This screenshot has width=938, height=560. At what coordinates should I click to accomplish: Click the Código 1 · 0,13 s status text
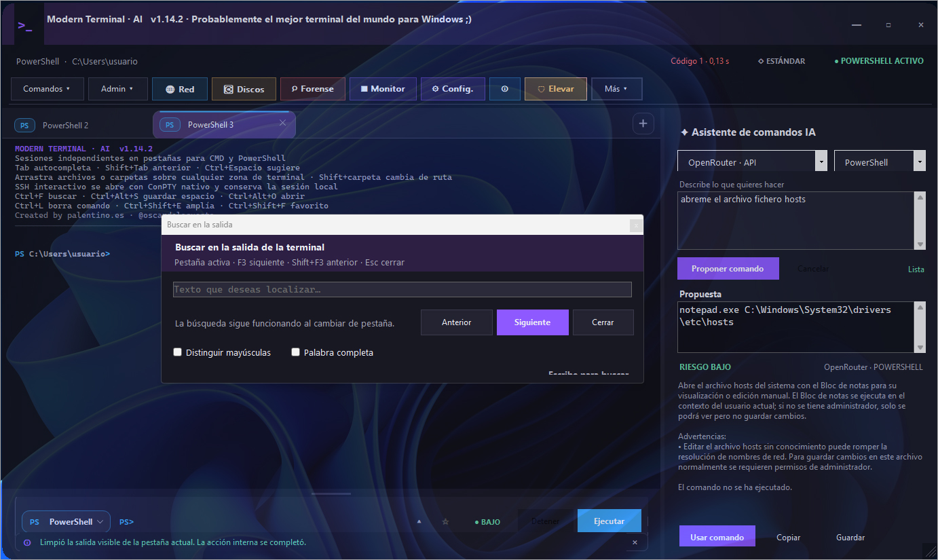pos(700,61)
